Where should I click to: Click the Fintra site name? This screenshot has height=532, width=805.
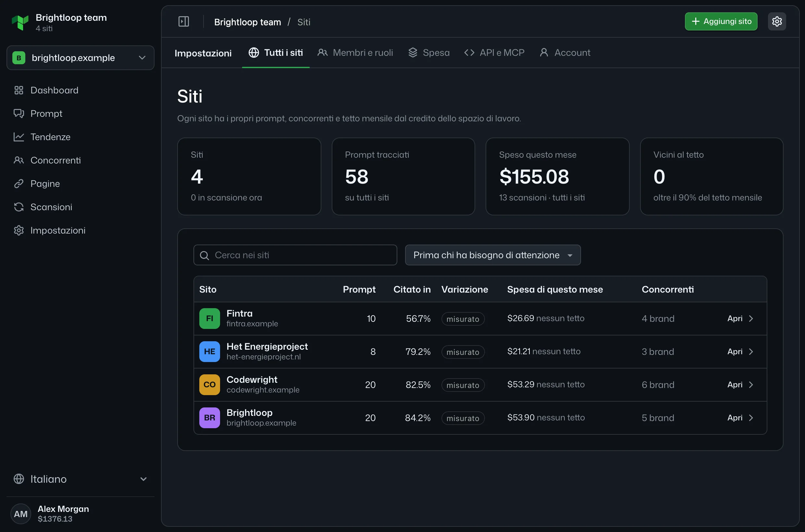tap(239, 313)
